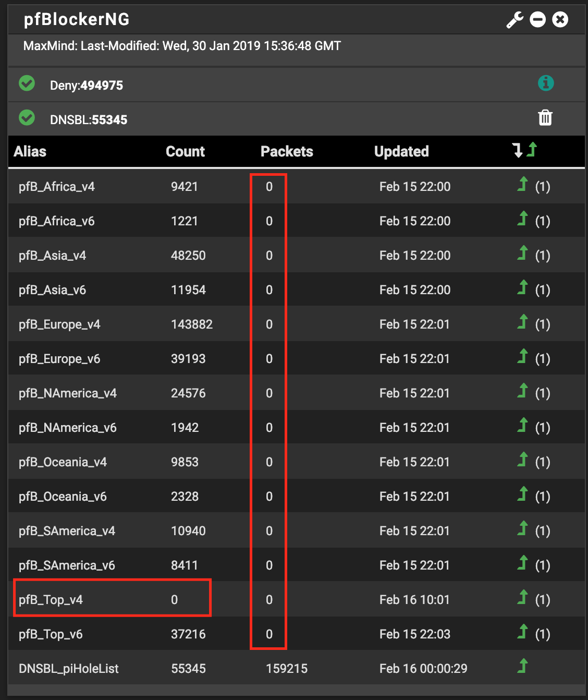Clear DNSBL packets with trash icon
This screenshot has width=588, height=700.
545,118
